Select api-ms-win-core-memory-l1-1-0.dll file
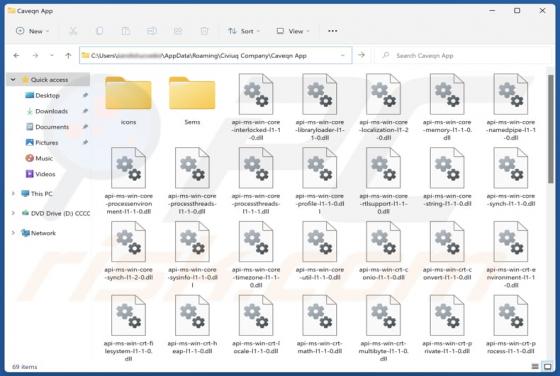This screenshot has height=376, width=560. [x=447, y=106]
